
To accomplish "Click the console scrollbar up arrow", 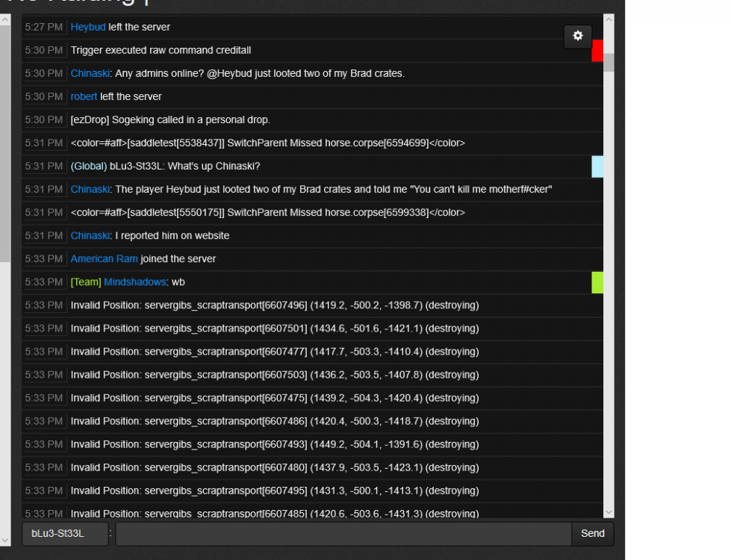I will click(x=609, y=19).
